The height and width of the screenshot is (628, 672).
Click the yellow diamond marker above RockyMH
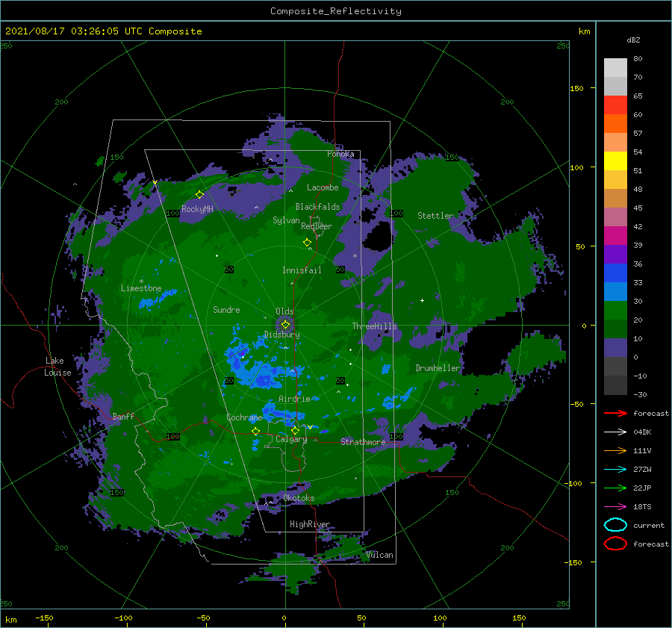click(x=199, y=195)
